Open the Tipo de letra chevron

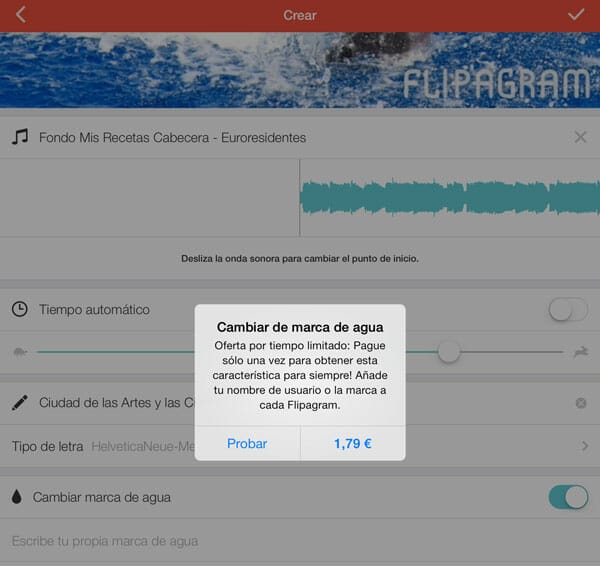pyautogui.click(x=584, y=446)
